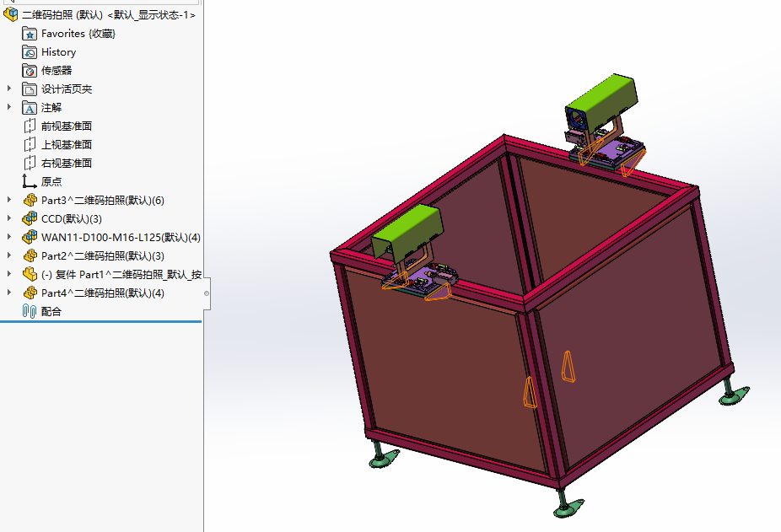Expand the Part2^二维码拍照(默认)(3) node
This screenshot has height=532, width=781.
[9, 255]
